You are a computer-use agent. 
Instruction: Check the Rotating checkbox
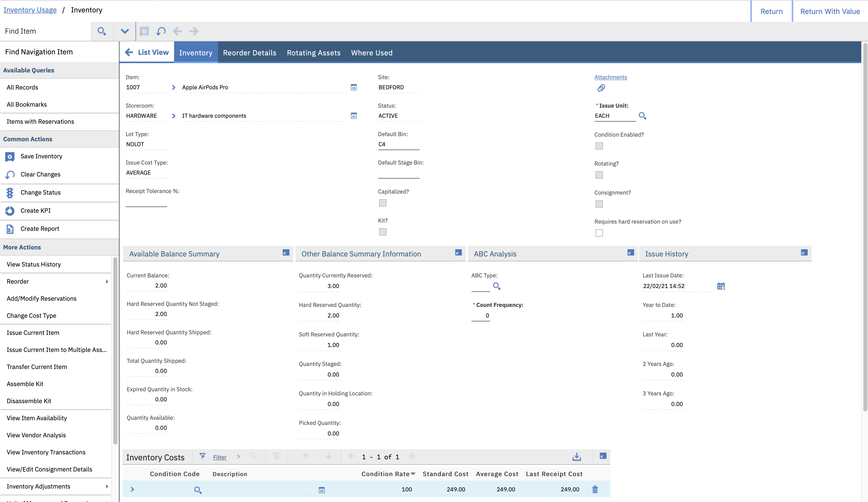click(599, 175)
